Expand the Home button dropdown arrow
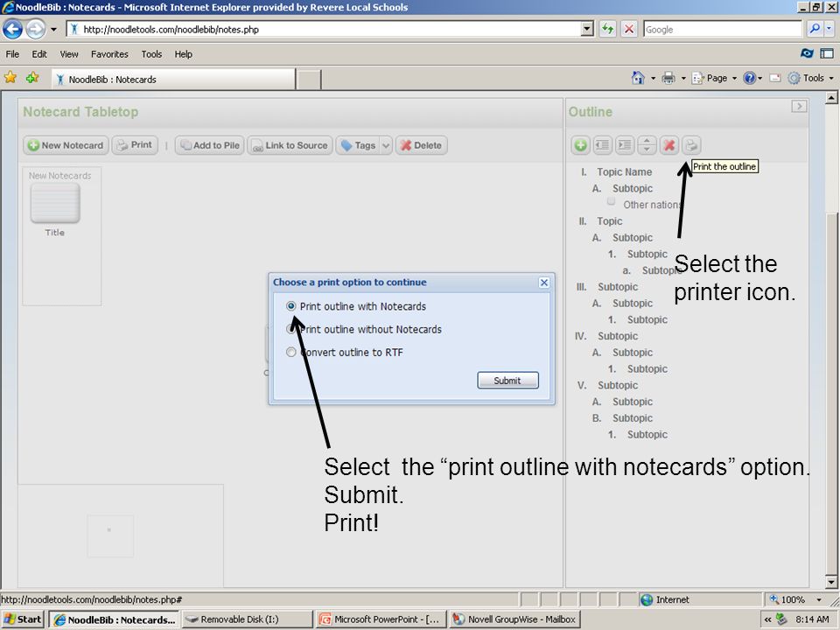 pos(653,79)
